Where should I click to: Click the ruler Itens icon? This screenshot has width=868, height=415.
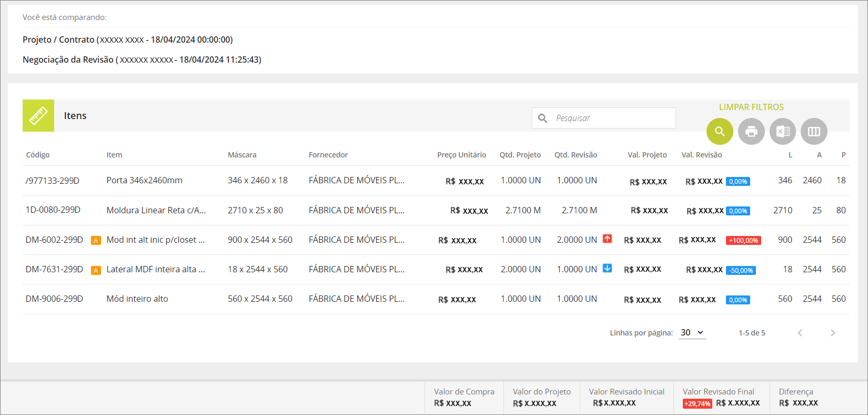point(38,115)
